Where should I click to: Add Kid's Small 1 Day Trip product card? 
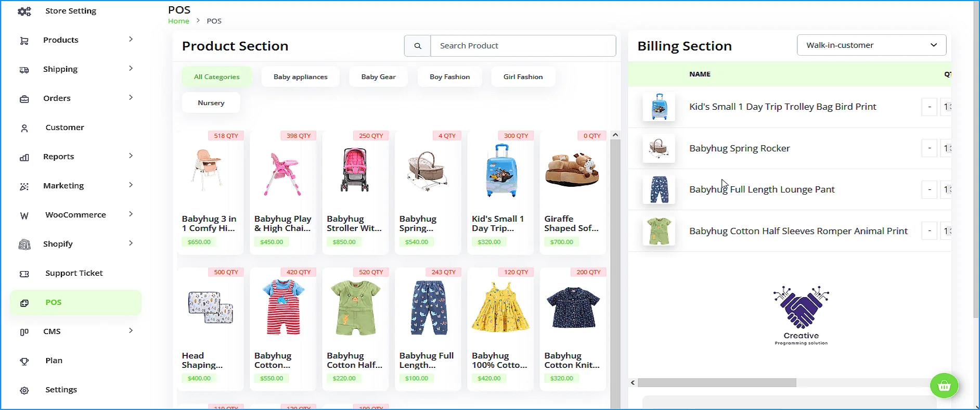point(500,193)
